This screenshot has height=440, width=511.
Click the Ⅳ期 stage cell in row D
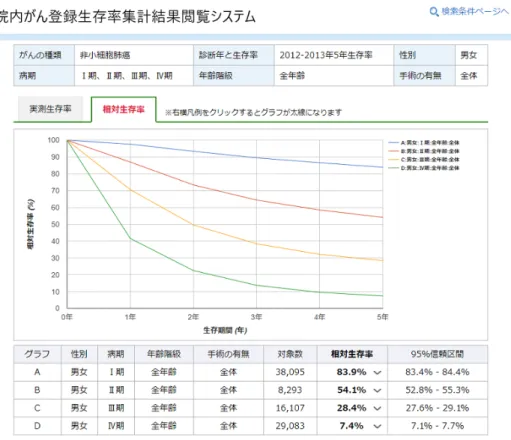coord(116,426)
